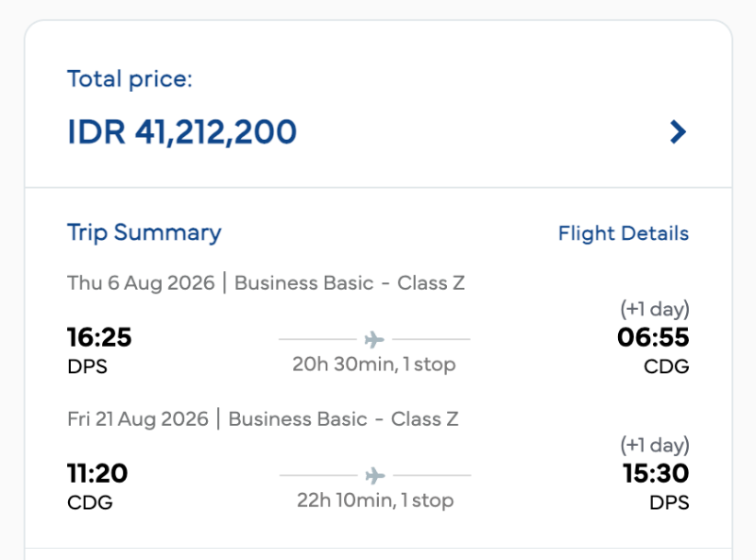This screenshot has height=560, width=756.
Task: Click the Total price label
Action: [129, 78]
